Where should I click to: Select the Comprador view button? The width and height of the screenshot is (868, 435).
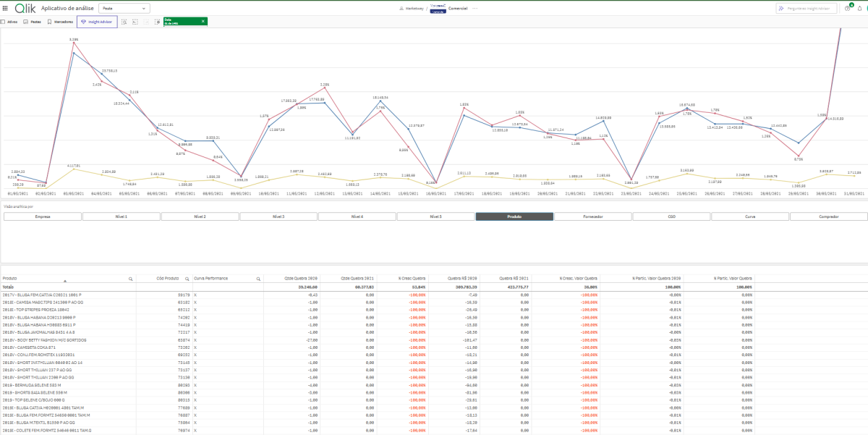click(828, 216)
